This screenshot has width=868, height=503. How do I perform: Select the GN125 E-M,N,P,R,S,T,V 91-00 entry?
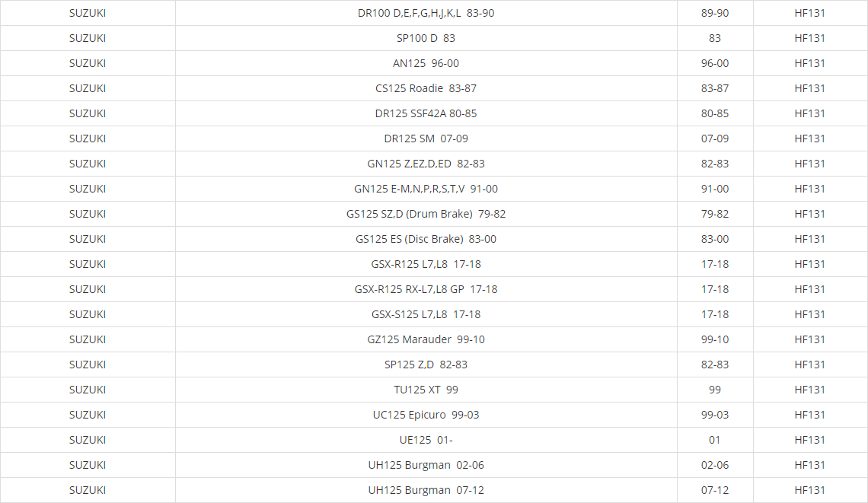[x=426, y=189]
